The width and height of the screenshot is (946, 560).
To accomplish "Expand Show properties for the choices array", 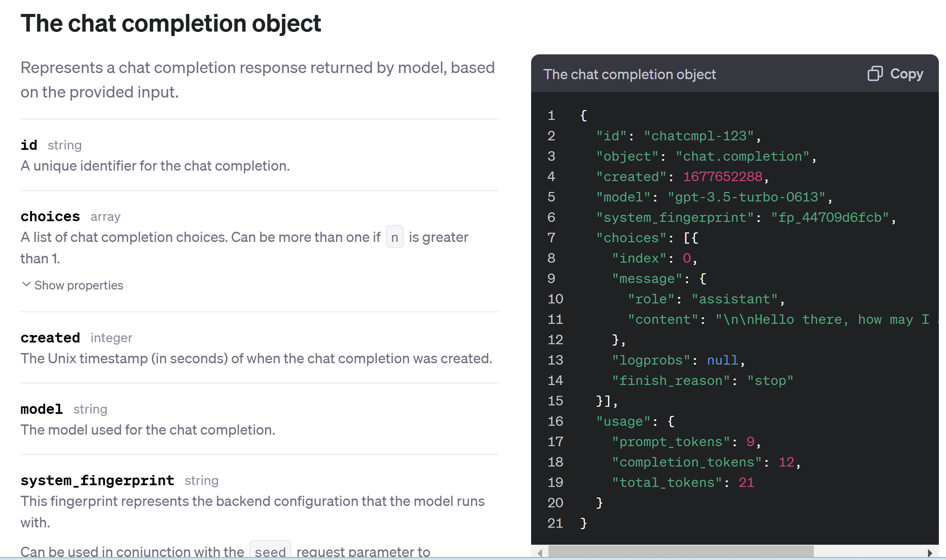I will (x=78, y=285).
